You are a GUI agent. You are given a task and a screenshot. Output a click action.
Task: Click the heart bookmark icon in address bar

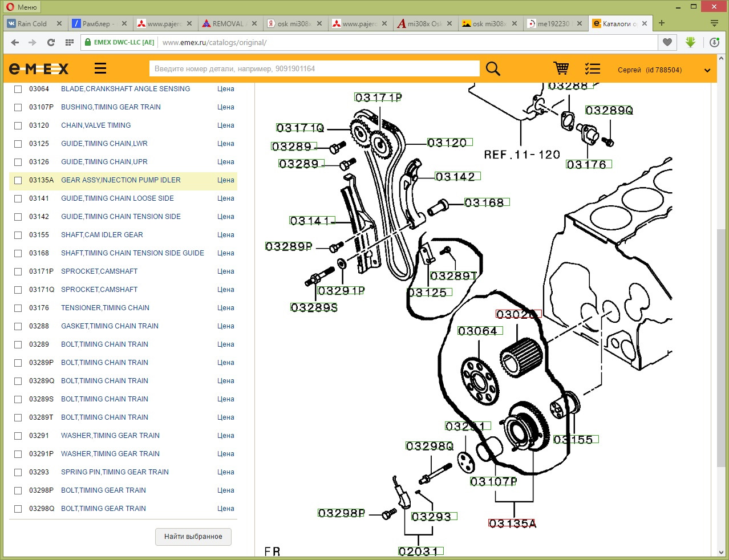pos(667,42)
